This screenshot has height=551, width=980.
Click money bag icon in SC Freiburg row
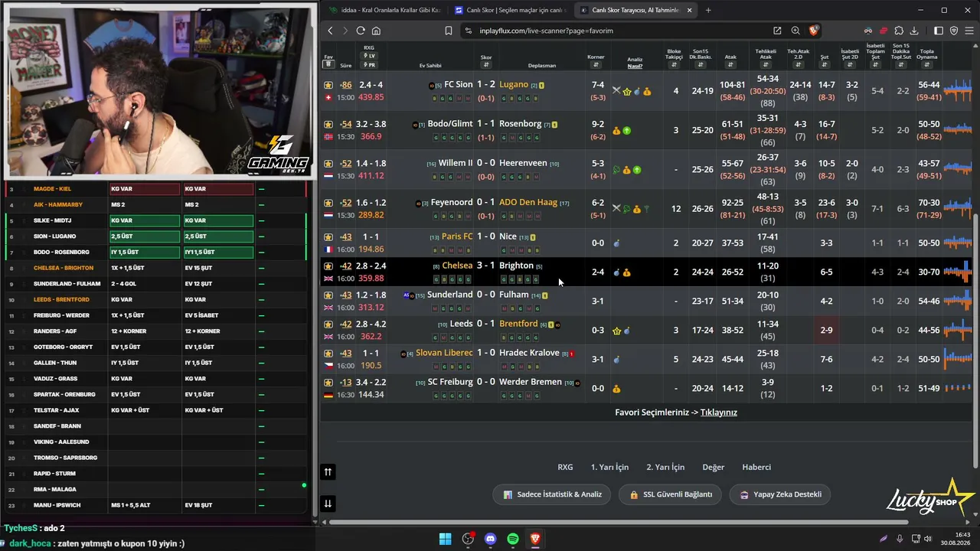616,389
